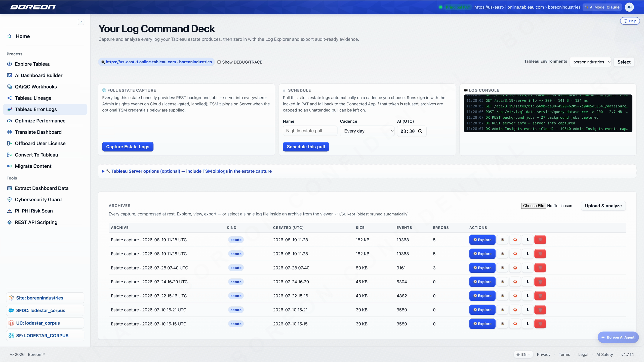This screenshot has width=644, height=362.
Task: Open PII PHI Risk Scan
Action: 45,211
